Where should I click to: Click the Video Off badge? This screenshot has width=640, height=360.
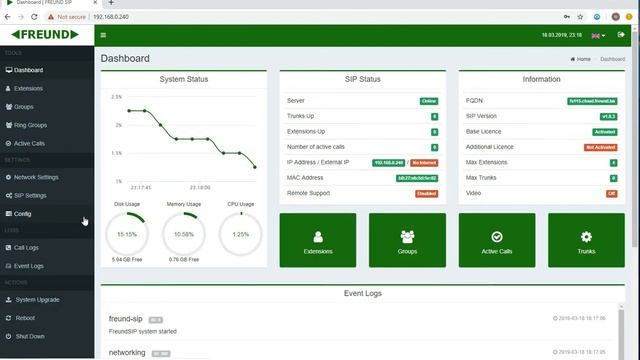611,194
